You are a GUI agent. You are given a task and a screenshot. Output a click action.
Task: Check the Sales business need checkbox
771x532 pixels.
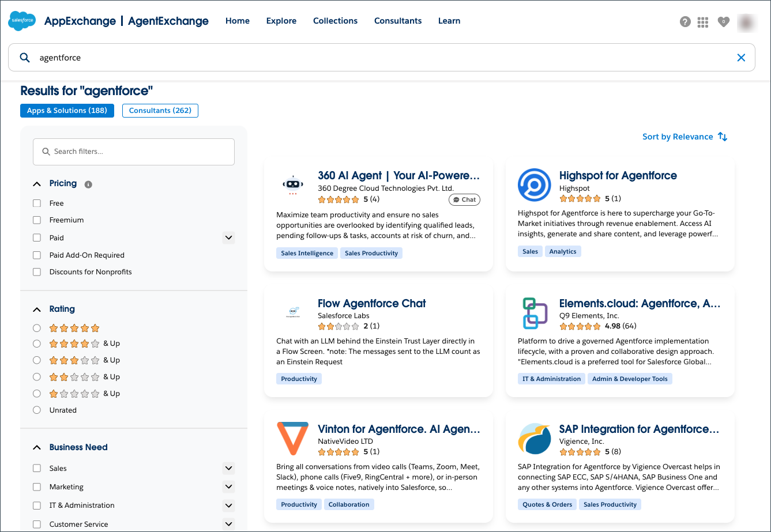click(37, 469)
